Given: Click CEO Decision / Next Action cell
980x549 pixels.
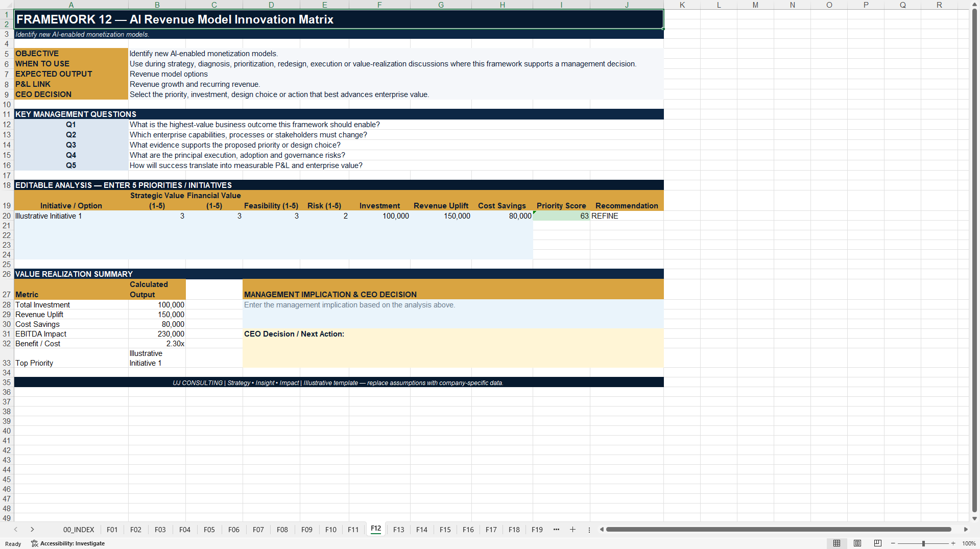Looking at the screenshot, I should 453,348.
